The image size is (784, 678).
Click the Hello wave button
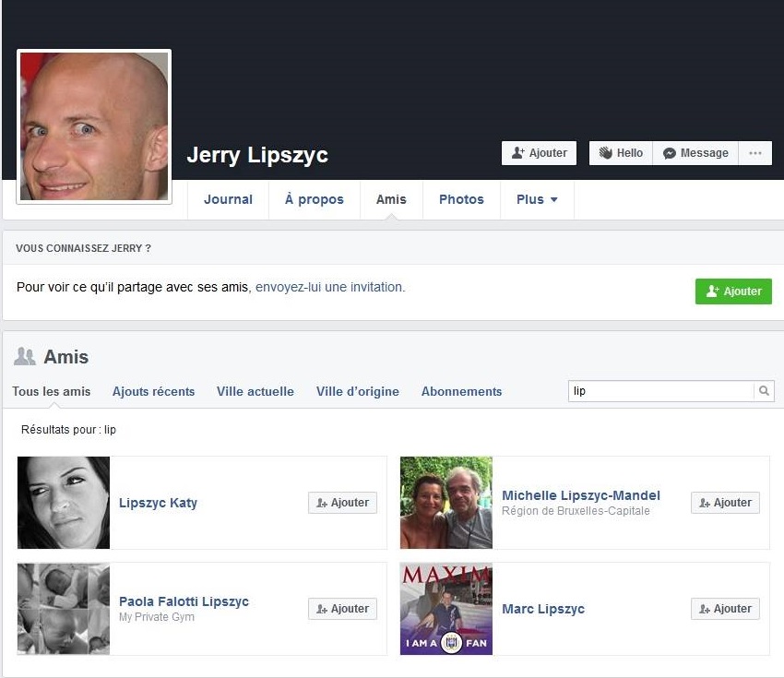pos(621,153)
